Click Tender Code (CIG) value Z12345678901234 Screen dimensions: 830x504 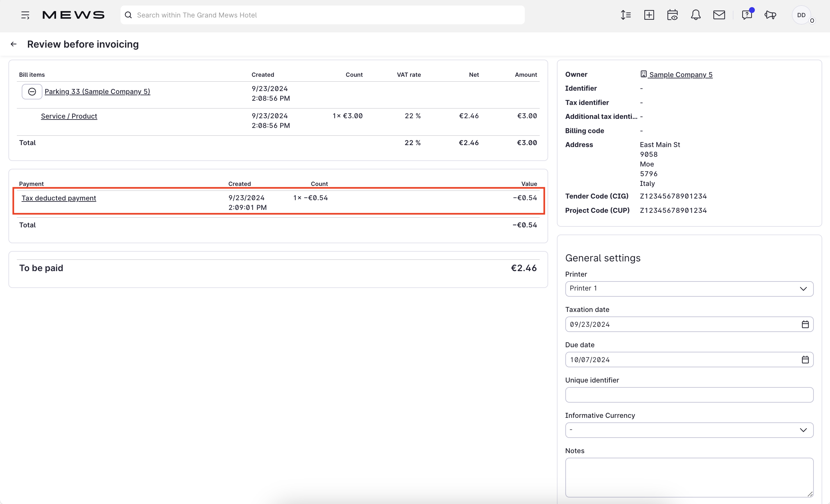coord(674,196)
